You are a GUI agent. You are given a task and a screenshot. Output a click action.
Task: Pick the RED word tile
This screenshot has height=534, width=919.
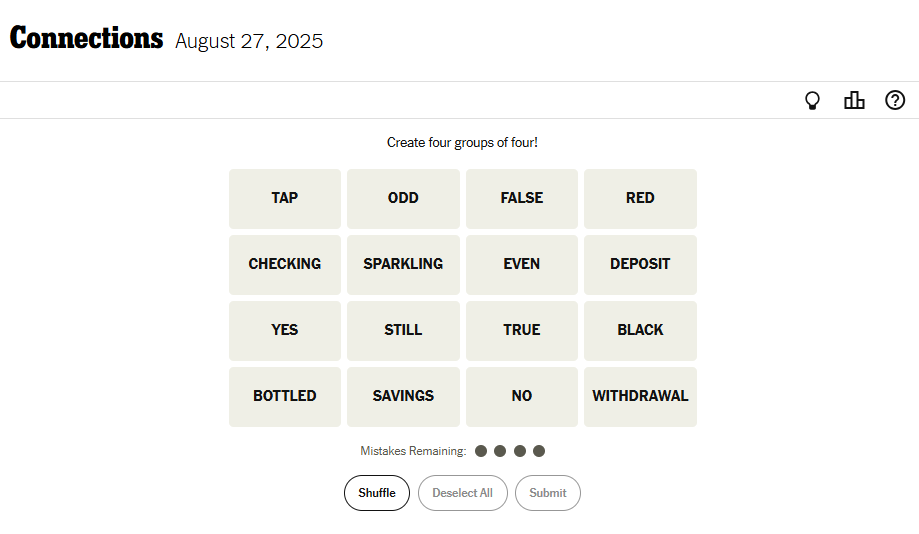640,198
